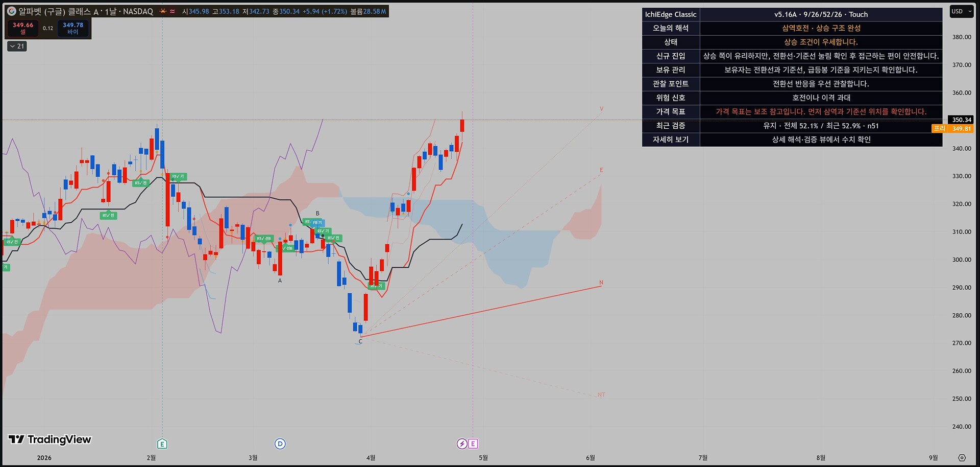Click the IchiEdge Classic table header
The height and width of the screenshot is (467, 980).
tap(671, 14)
